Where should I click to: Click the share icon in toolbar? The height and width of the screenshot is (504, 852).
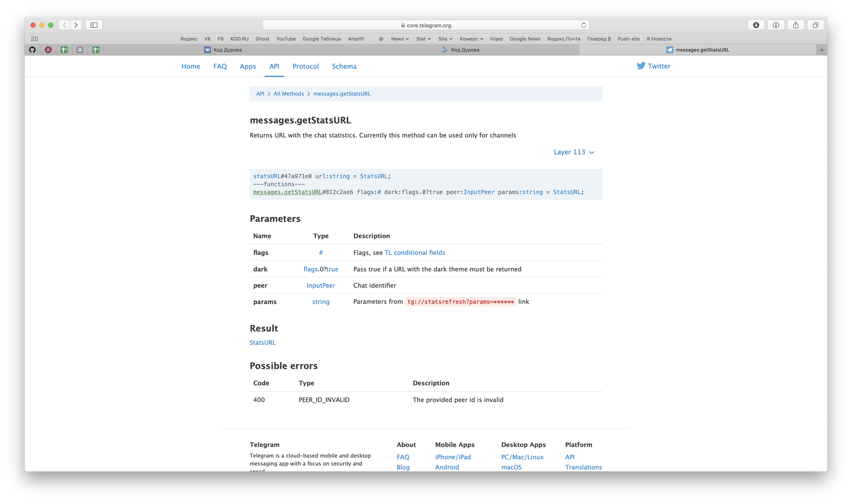pyautogui.click(x=796, y=25)
